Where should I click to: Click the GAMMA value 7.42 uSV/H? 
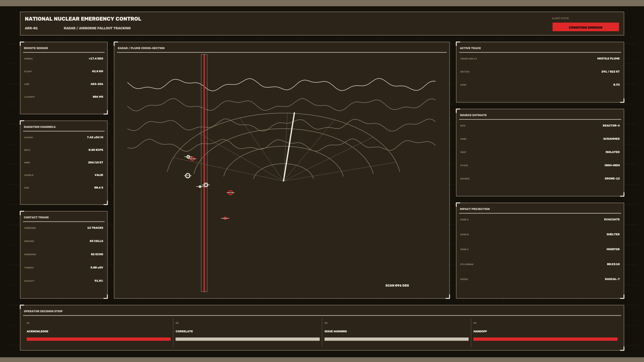[95, 137]
